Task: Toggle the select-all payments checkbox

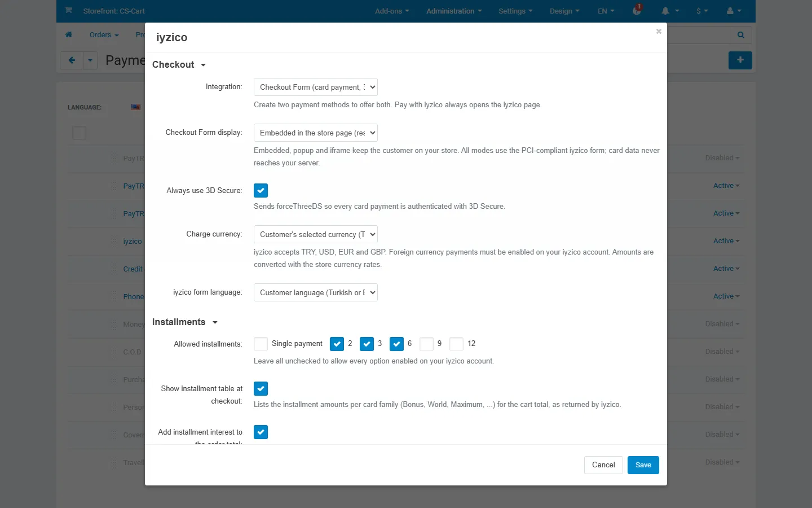Action: [80, 133]
